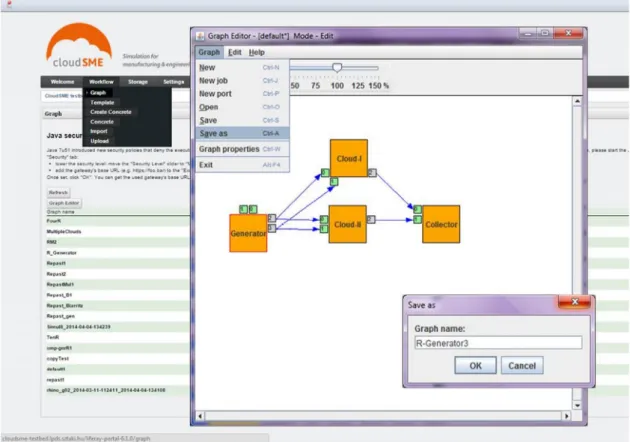630x442 pixels.
Task: Select the Cloud-I job node
Action: pyautogui.click(x=349, y=158)
